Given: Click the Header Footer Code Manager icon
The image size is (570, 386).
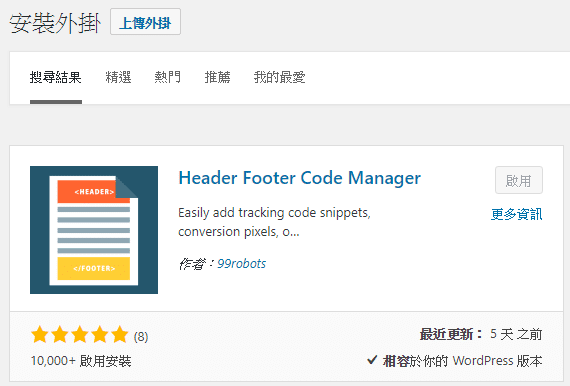Looking at the screenshot, I should click(x=94, y=230).
